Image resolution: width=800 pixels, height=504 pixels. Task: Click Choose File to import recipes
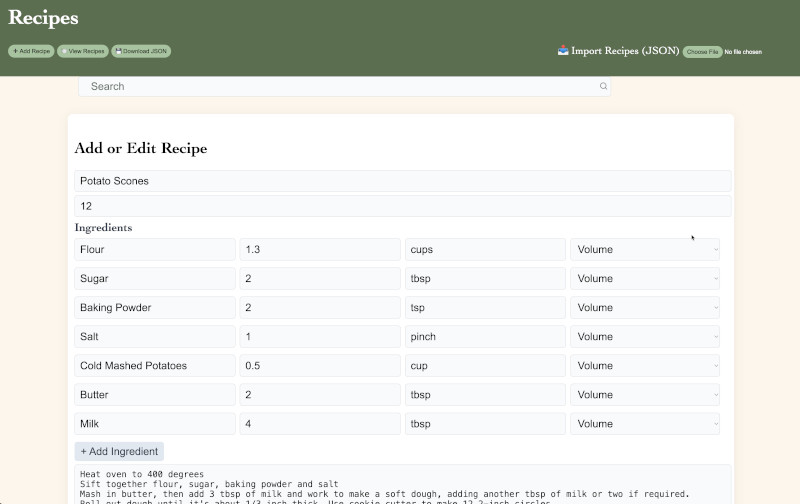702,52
